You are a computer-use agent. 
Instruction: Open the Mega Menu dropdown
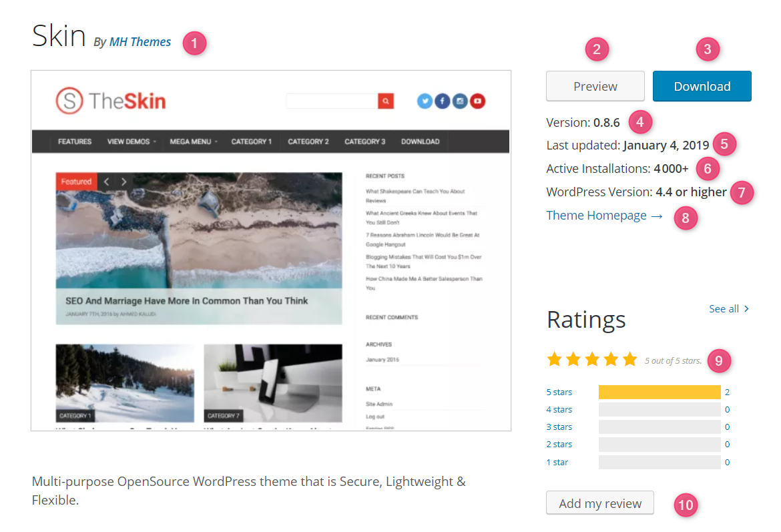point(194,142)
